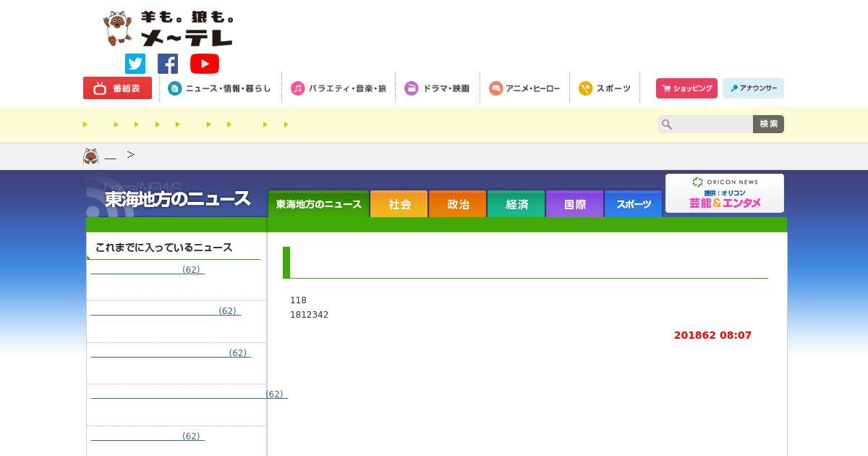Select the 経済 news tab
Screen dimensions: 868x456
pyautogui.click(x=516, y=204)
